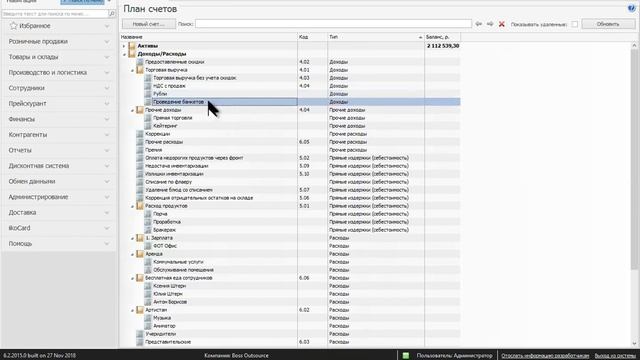This screenshot has width=640, height=360.
Task: Open the Контрагенты navigation section
Action: coord(59,135)
